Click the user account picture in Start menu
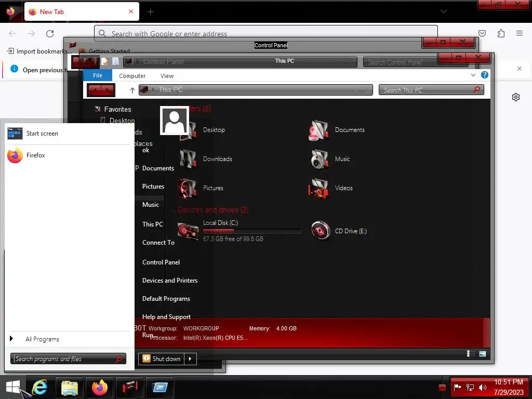This screenshot has width=532, height=399. point(175,121)
